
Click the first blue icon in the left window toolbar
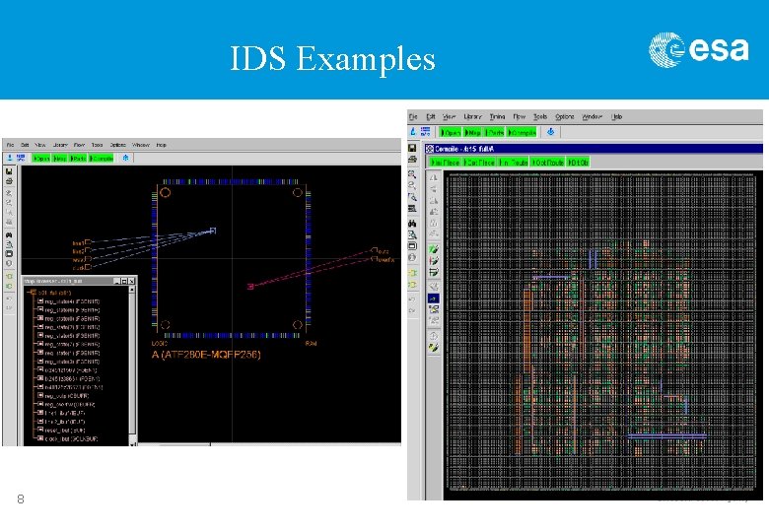coord(10,158)
